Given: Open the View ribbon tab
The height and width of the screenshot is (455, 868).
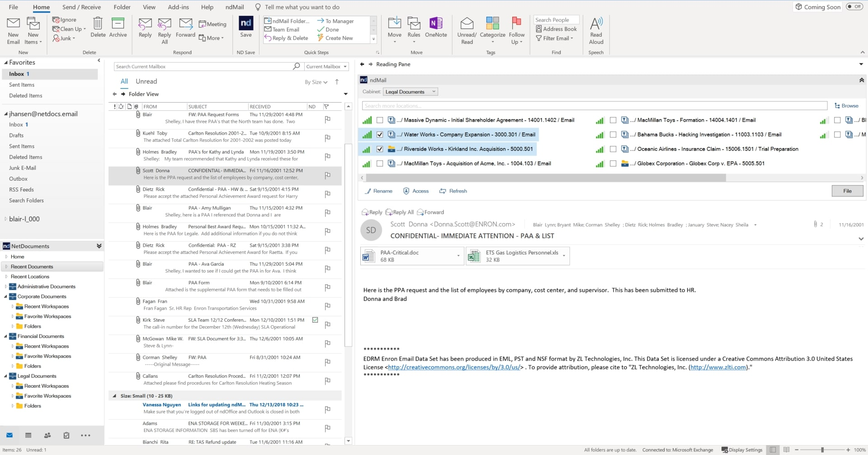Looking at the screenshot, I should pos(149,7).
